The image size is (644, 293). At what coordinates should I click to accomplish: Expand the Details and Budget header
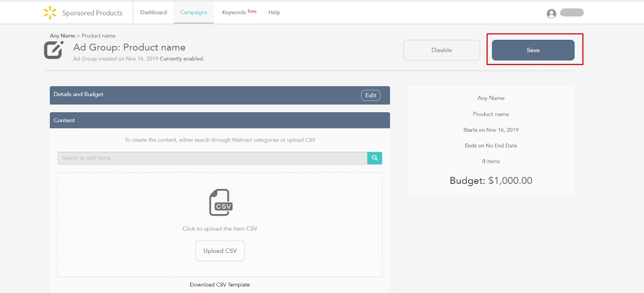(x=220, y=95)
